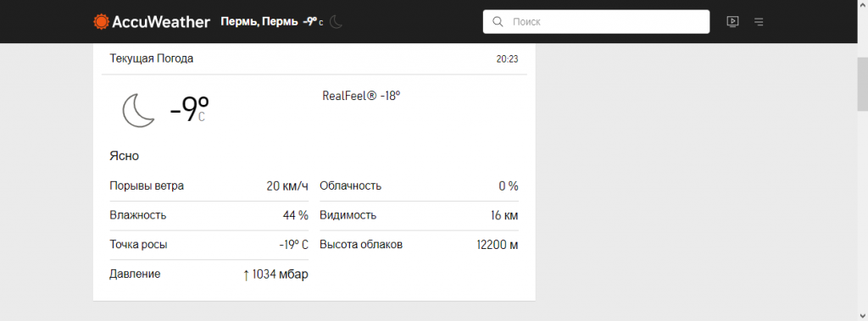
Task: Open the AccuWeather home link text
Action: [161, 22]
